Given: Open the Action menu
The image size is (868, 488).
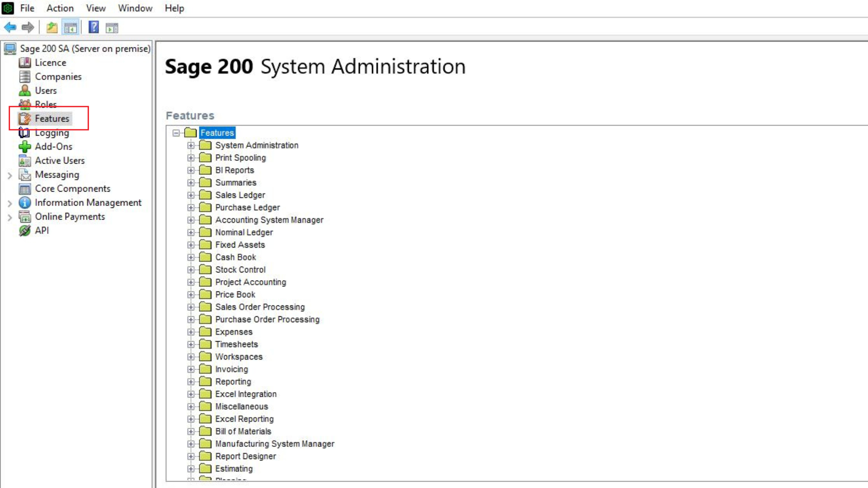Looking at the screenshot, I should tap(60, 8).
